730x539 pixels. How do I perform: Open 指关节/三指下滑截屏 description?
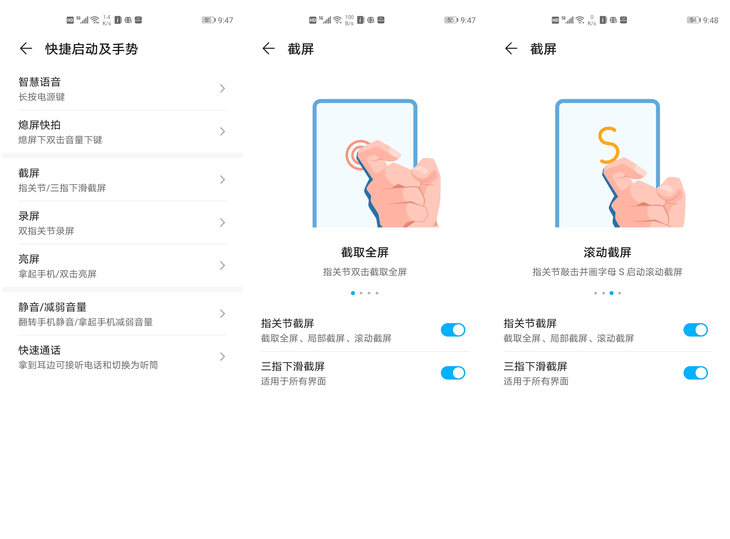tap(62, 188)
